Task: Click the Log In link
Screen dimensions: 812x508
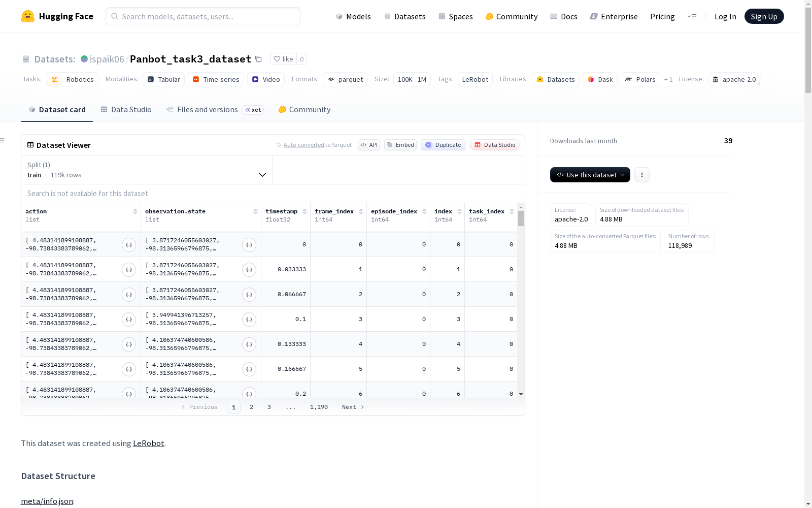Action: [x=725, y=16]
